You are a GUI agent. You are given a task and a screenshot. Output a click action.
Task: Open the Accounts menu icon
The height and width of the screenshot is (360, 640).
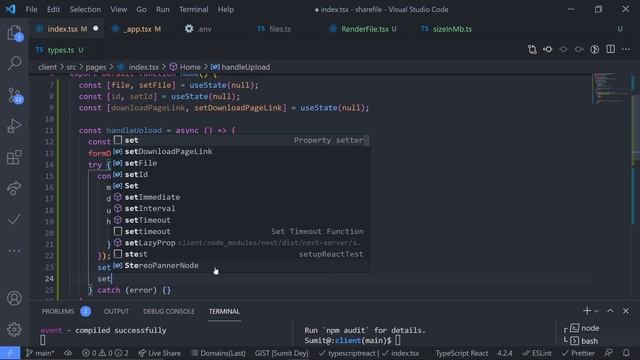point(14,298)
